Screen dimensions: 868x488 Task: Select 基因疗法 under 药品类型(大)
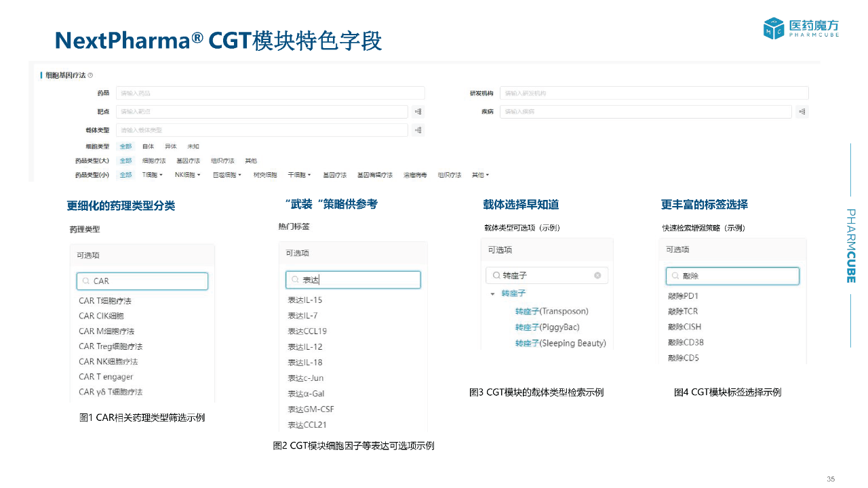tap(188, 161)
